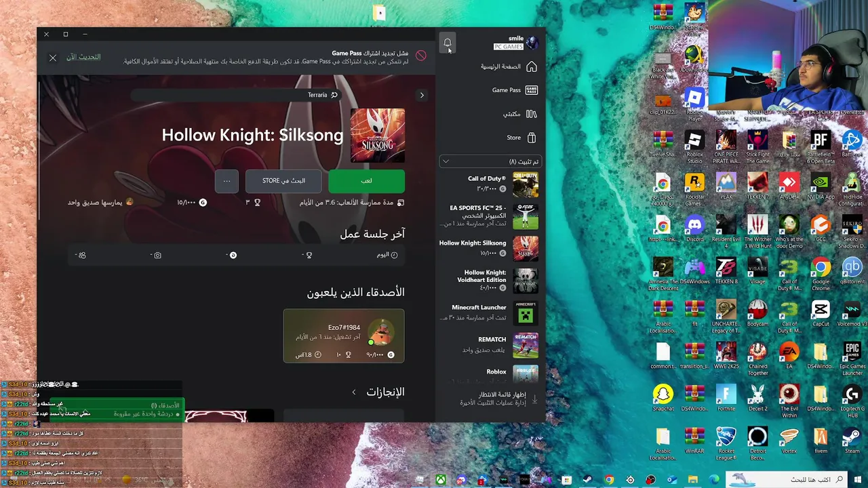Open the smile profile avatar

[532, 43]
